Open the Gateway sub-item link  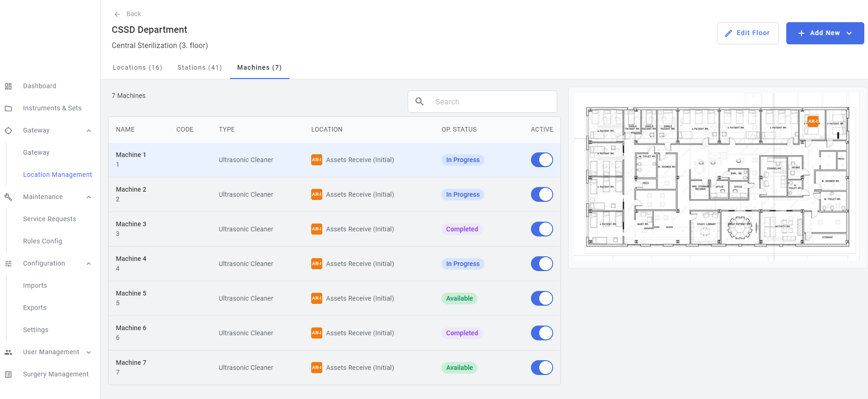[x=36, y=152]
